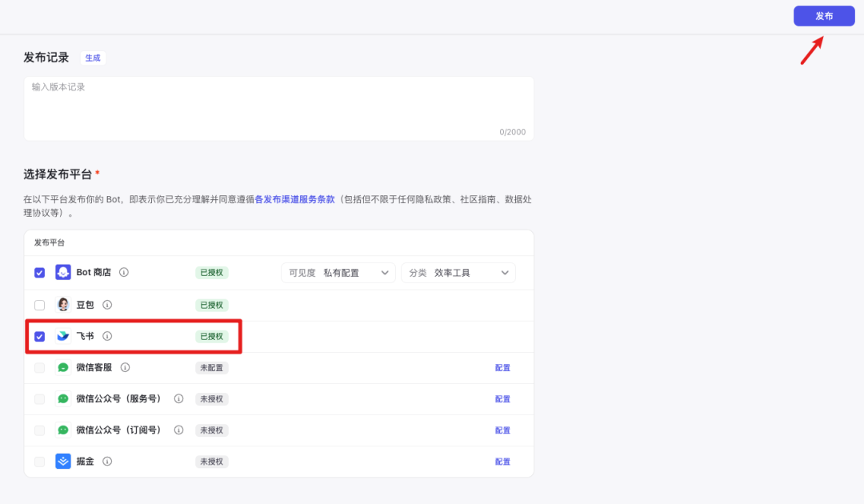
Task: Click the Bot 商店 platform icon
Action: pyautogui.click(x=63, y=273)
